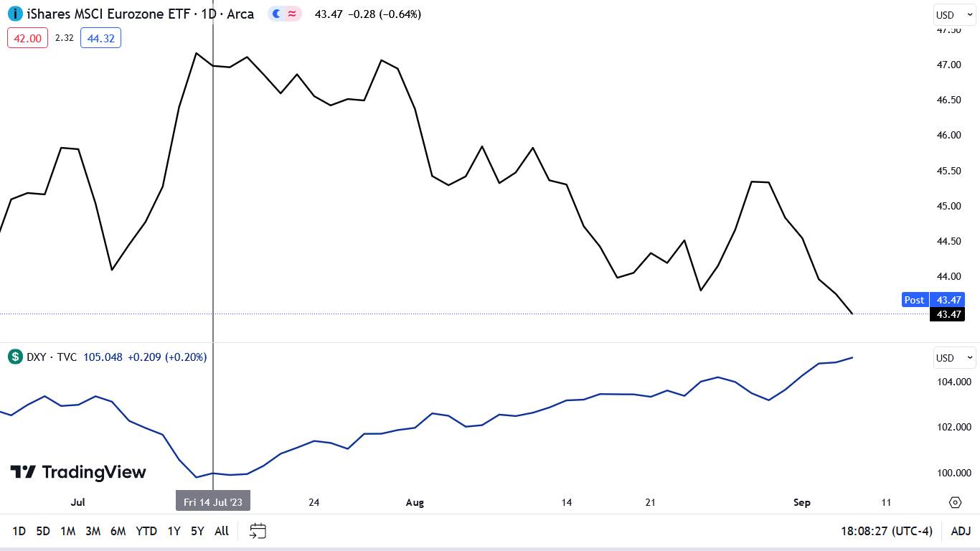980x551 pixels.
Task: Click the TradingView logo
Action: point(78,472)
